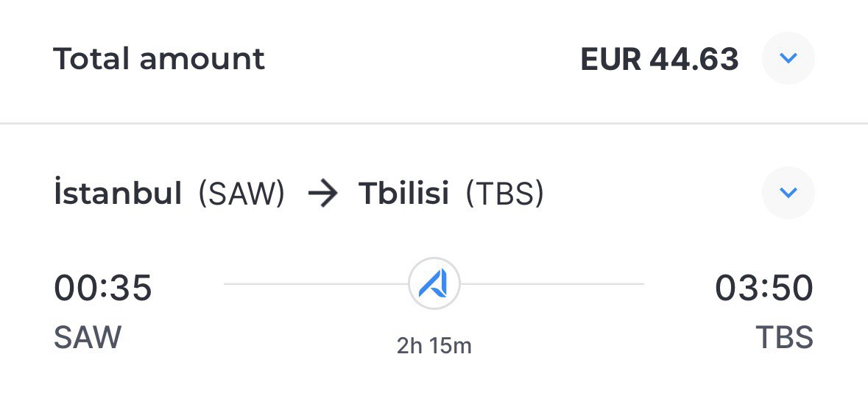Click the empty space between EUR 44.63 and its chevron
This screenshot has height=396, width=868.
click(x=751, y=59)
